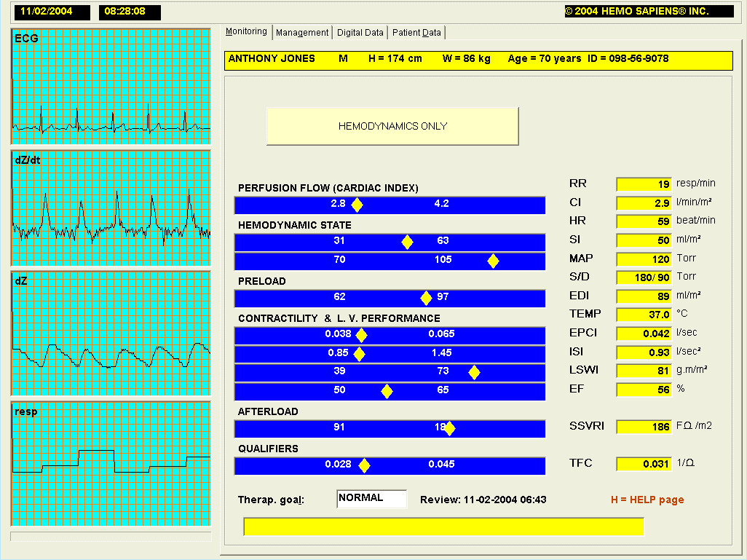Click the lower limit 62 on Preload bar

click(x=339, y=296)
